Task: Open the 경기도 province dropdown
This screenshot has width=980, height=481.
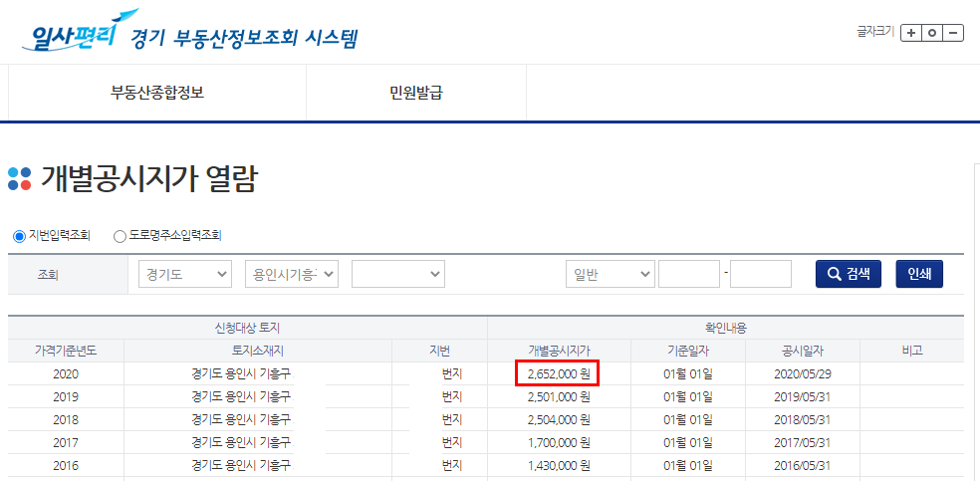Action: 185,274
